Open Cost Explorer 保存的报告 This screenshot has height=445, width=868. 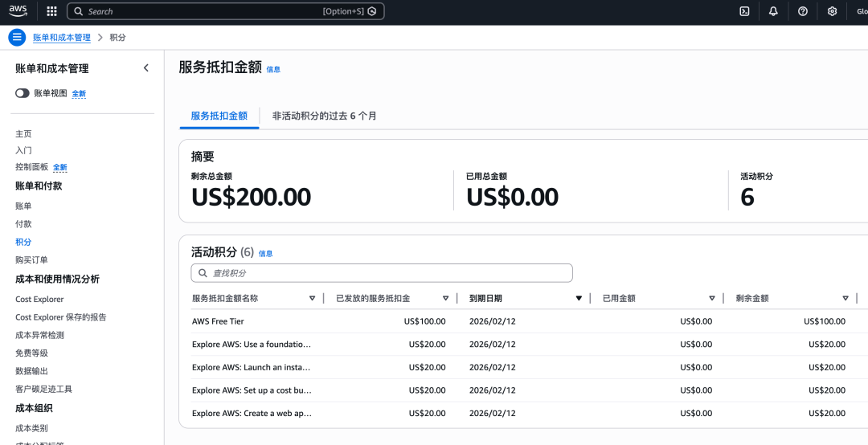61,317
